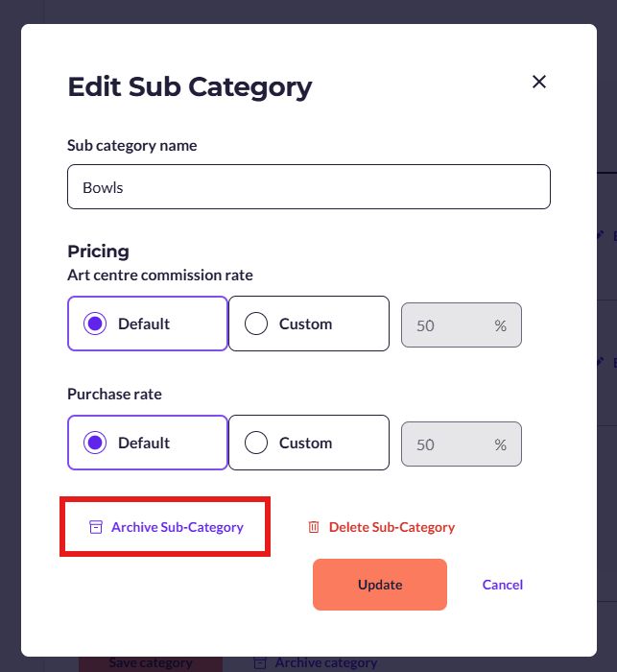Select Default for Purchase rate

pyautogui.click(x=148, y=443)
